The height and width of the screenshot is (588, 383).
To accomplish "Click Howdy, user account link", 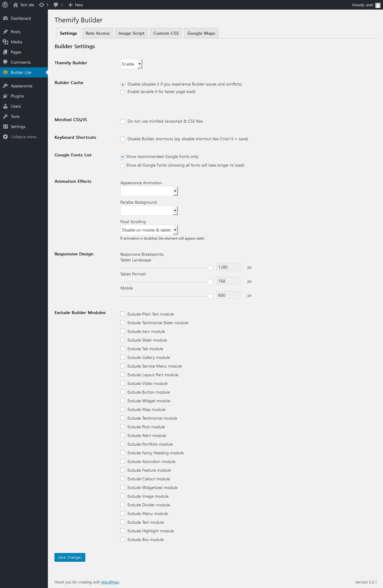I will point(366,5).
